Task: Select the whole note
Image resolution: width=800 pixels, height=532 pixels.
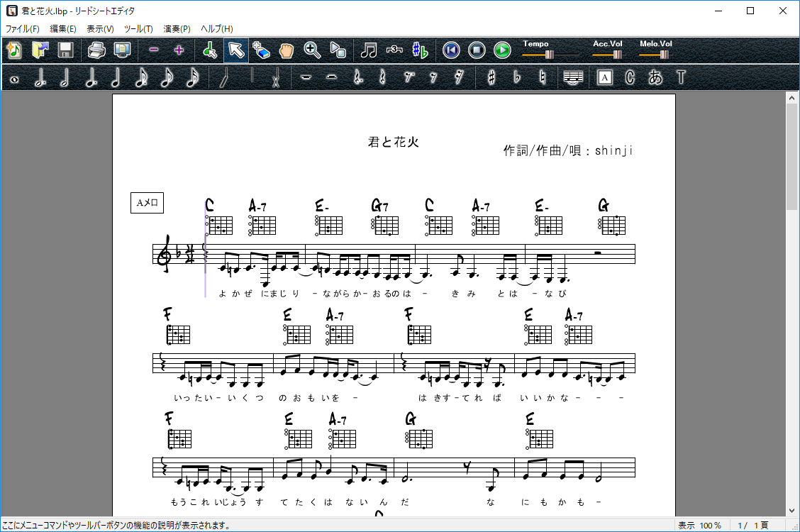Action: [x=14, y=78]
